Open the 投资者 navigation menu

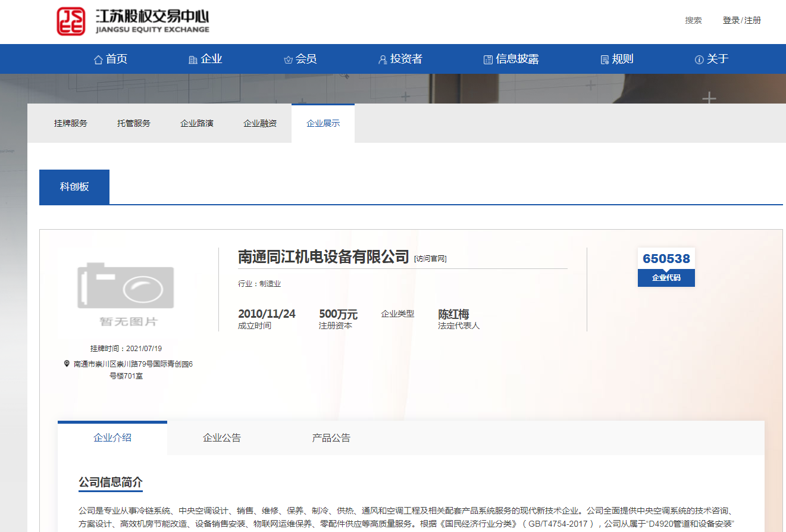[x=400, y=59]
